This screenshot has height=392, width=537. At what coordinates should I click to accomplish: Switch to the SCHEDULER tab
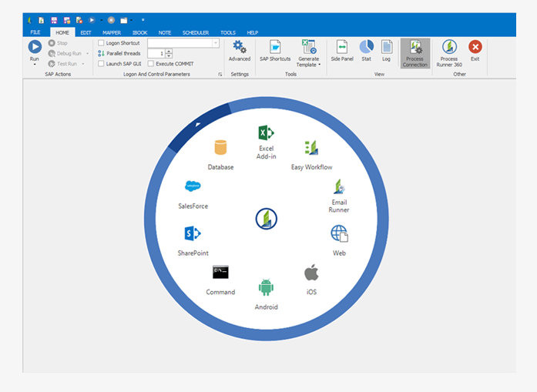click(196, 32)
